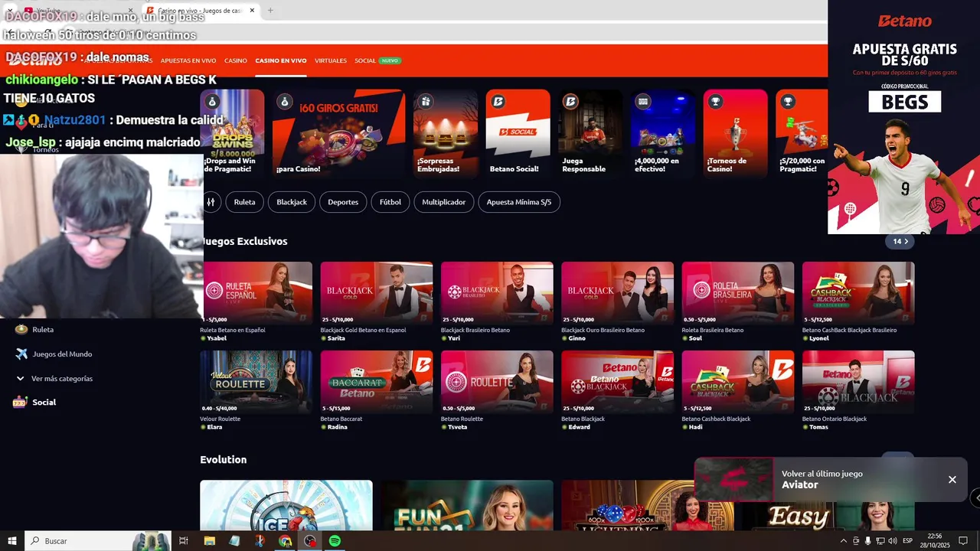Image resolution: width=980 pixels, height=551 pixels.
Task: Open the filter settings icon beside Ruleta chip
Action: [211, 202]
